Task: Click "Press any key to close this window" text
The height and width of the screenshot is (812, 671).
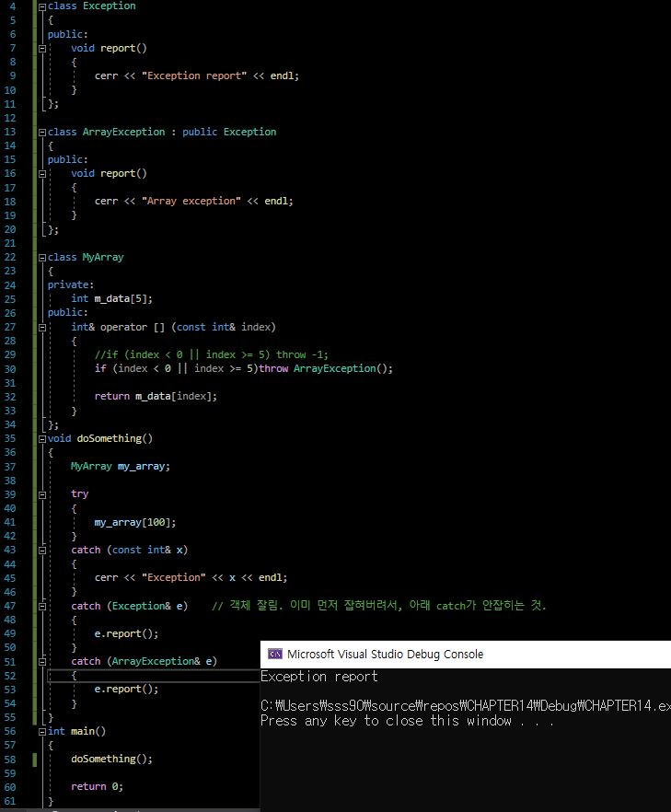Action: tap(387, 721)
